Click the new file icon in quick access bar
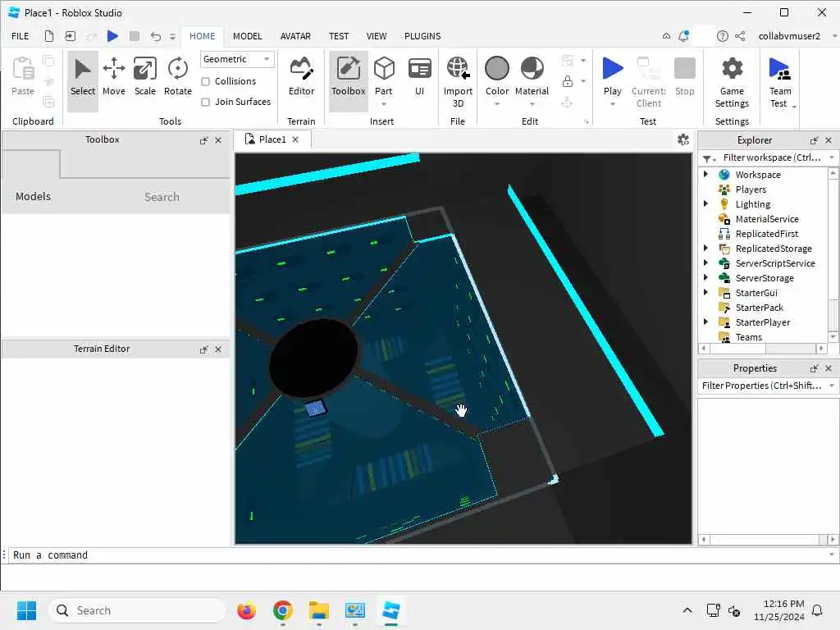 [x=48, y=36]
